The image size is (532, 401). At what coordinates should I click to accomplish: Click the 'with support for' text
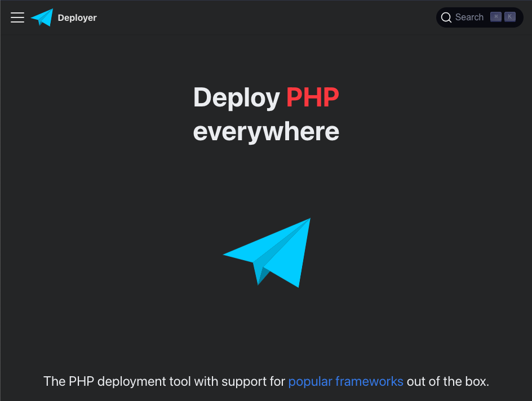pyautogui.click(x=240, y=381)
